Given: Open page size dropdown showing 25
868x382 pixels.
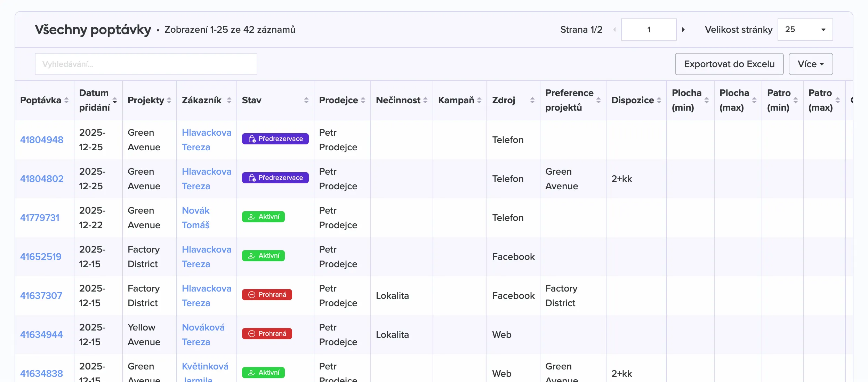Looking at the screenshot, I should (x=805, y=30).
